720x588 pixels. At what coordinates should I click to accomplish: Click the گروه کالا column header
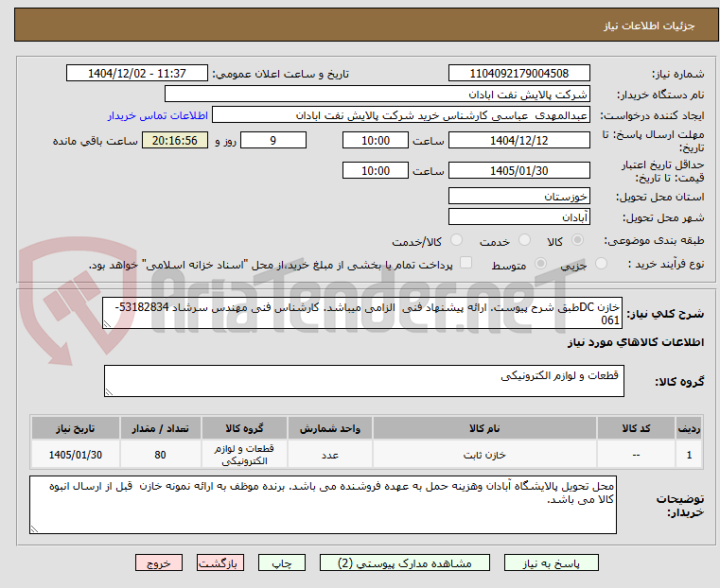tap(244, 428)
